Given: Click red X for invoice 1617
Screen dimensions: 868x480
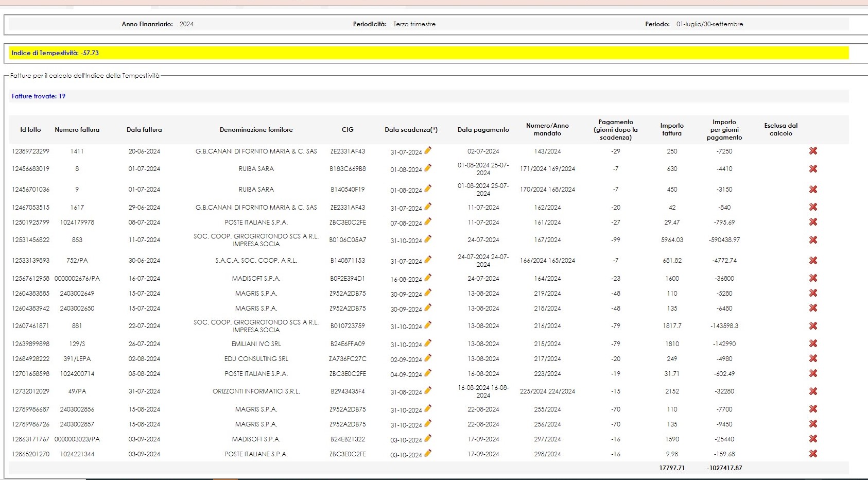Looking at the screenshot, I should [813, 207].
